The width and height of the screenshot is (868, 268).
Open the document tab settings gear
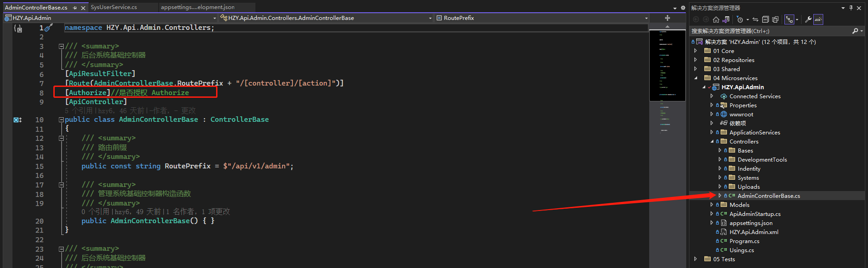tap(683, 8)
